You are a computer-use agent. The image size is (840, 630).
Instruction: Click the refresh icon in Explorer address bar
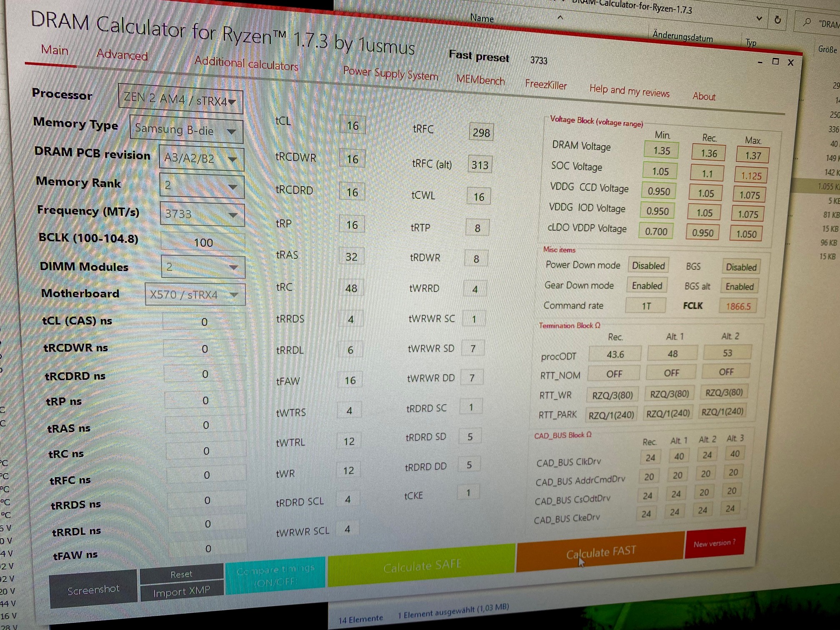coord(777,20)
